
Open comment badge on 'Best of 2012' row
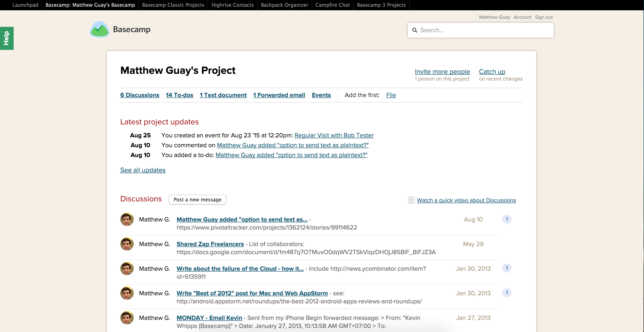pos(507,292)
